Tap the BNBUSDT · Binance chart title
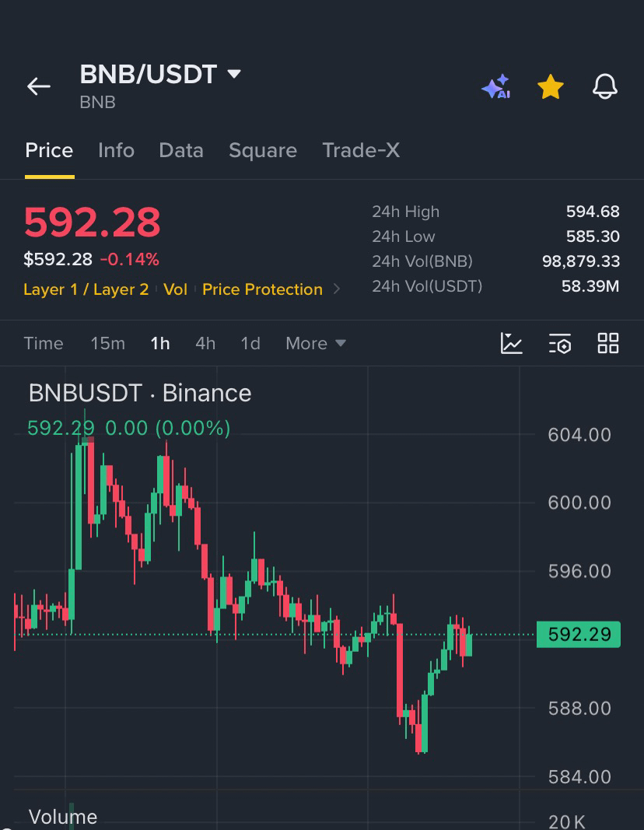Screen dimensions: 644x830 click(x=140, y=394)
